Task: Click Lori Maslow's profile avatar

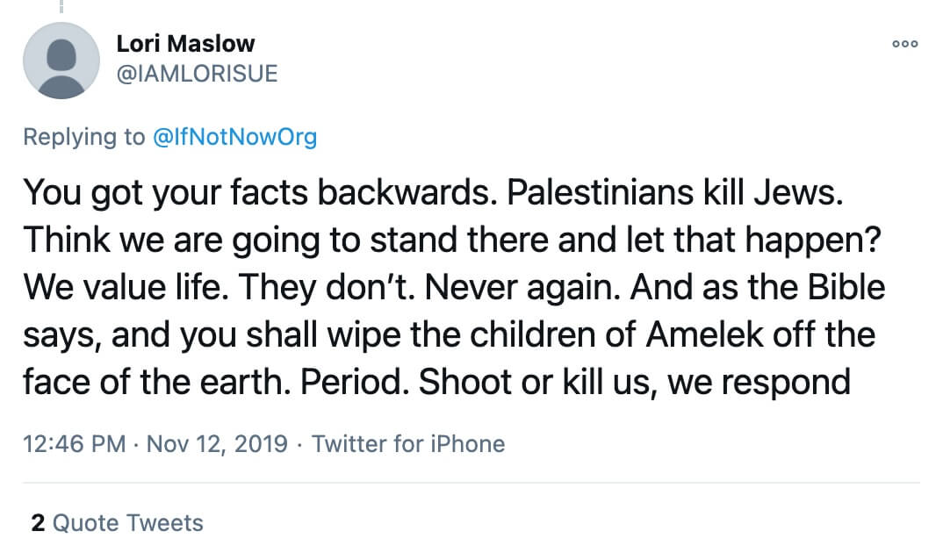Action: point(61,61)
